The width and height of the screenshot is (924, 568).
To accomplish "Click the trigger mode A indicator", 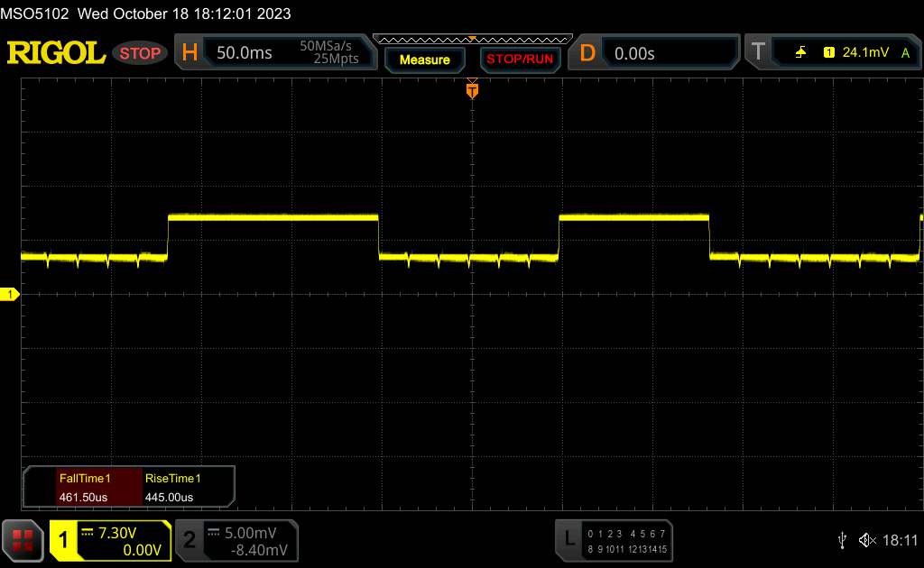I will pyautogui.click(x=905, y=53).
